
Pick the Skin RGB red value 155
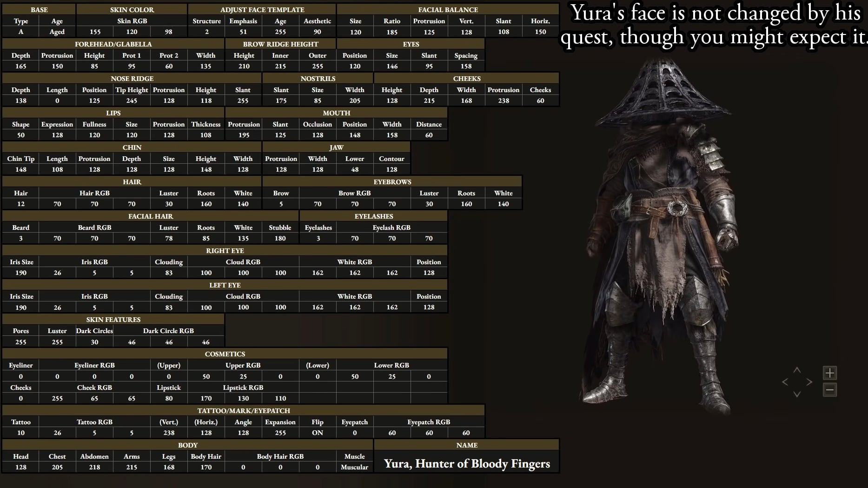tap(95, 32)
